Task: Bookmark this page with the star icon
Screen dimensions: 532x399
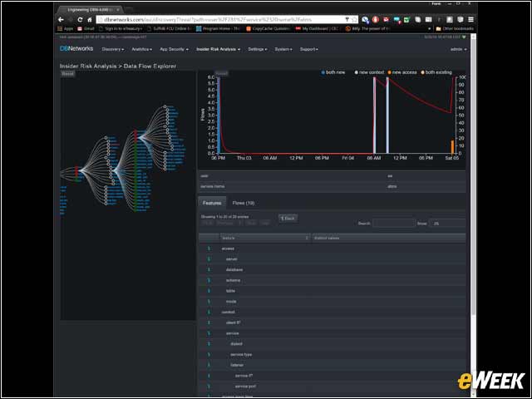Action: [x=354, y=20]
